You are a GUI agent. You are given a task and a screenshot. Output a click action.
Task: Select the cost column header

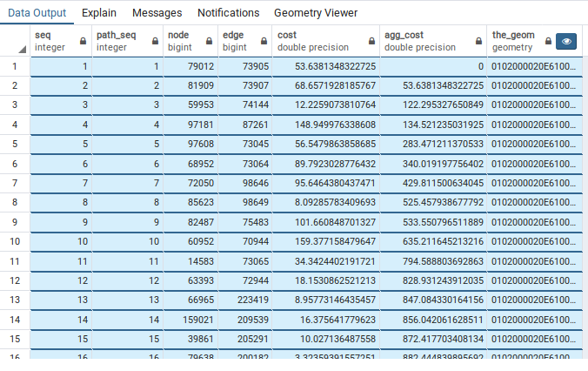[326, 41]
